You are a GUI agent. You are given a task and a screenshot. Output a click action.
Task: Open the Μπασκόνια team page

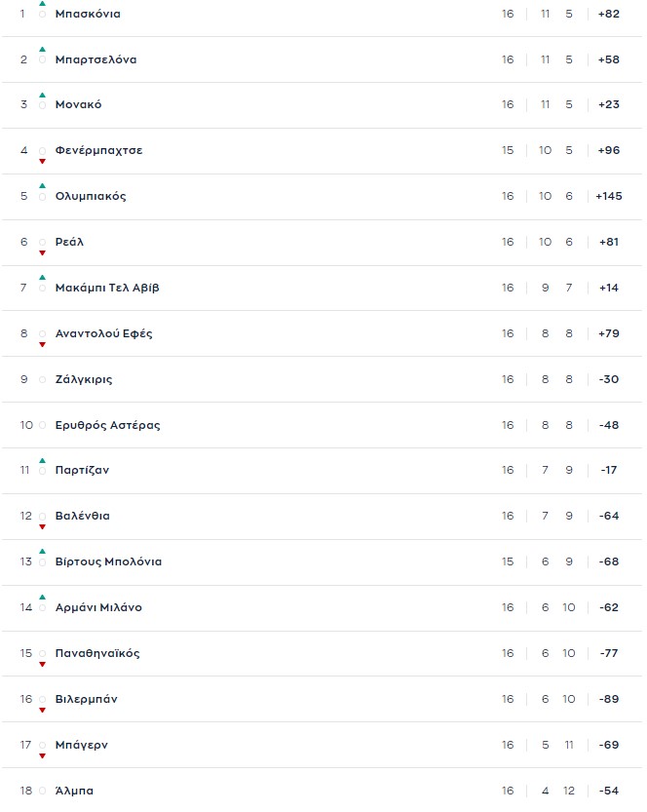click(88, 15)
